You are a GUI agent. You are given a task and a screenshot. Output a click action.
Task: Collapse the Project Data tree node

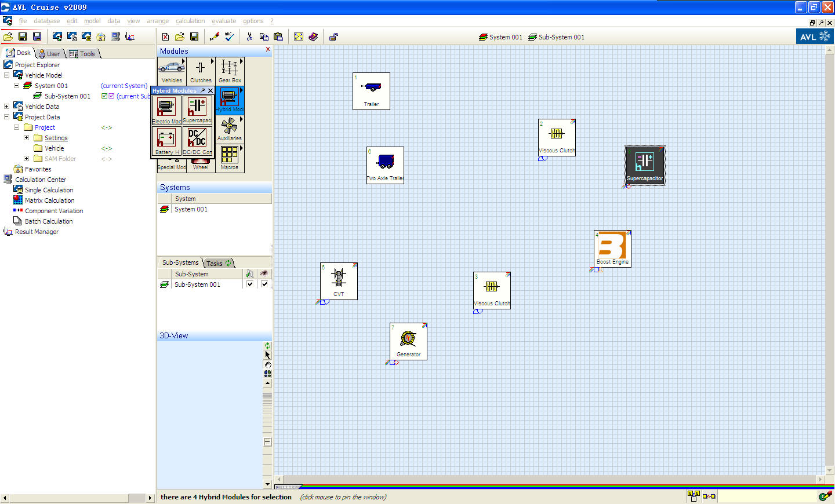click(x=7, y=117)
